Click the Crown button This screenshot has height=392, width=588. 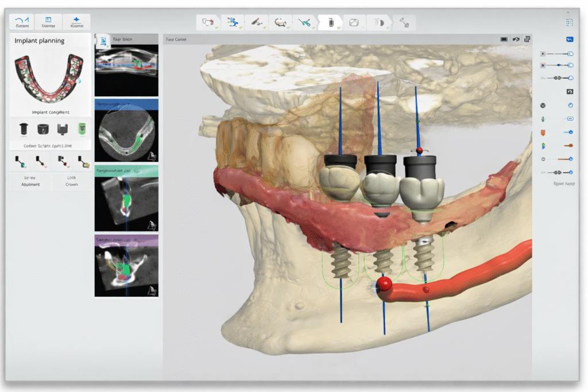click(71, 181)
